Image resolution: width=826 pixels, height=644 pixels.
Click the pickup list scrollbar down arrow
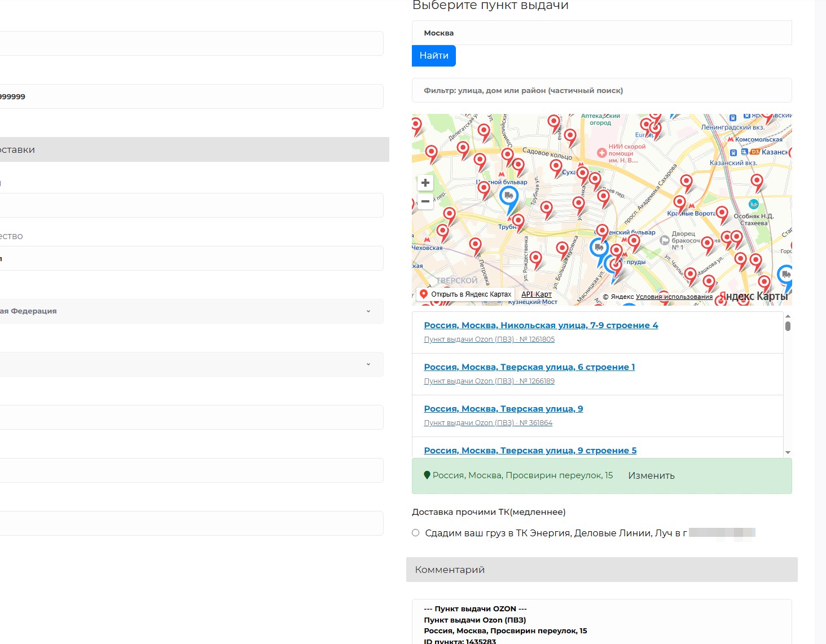point(788,453)
